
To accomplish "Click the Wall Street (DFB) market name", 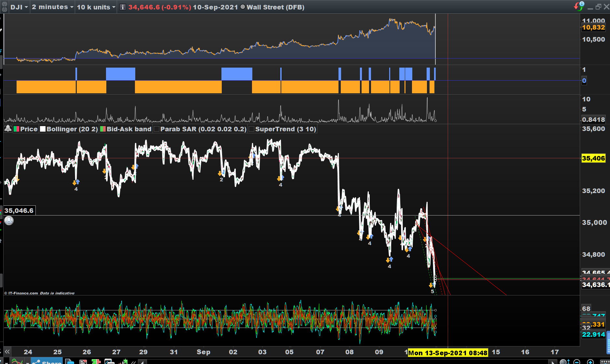I will pyautogui.click(x=275, y=7).
